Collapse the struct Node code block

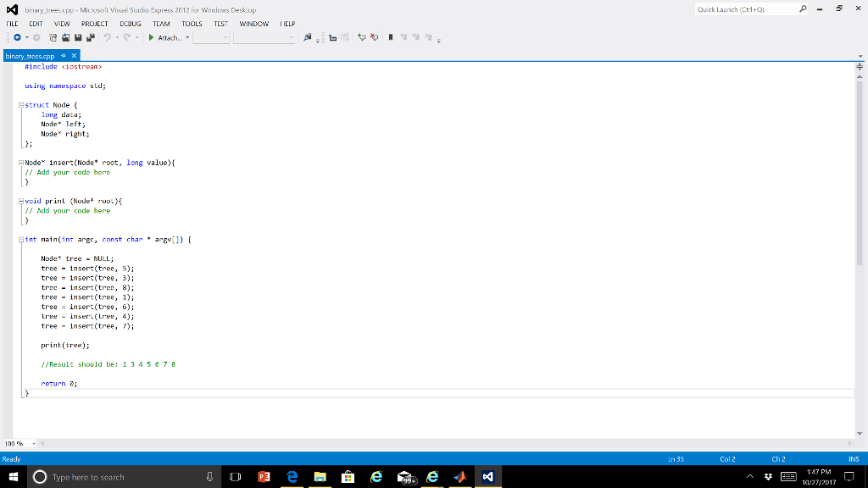point(21,105)
